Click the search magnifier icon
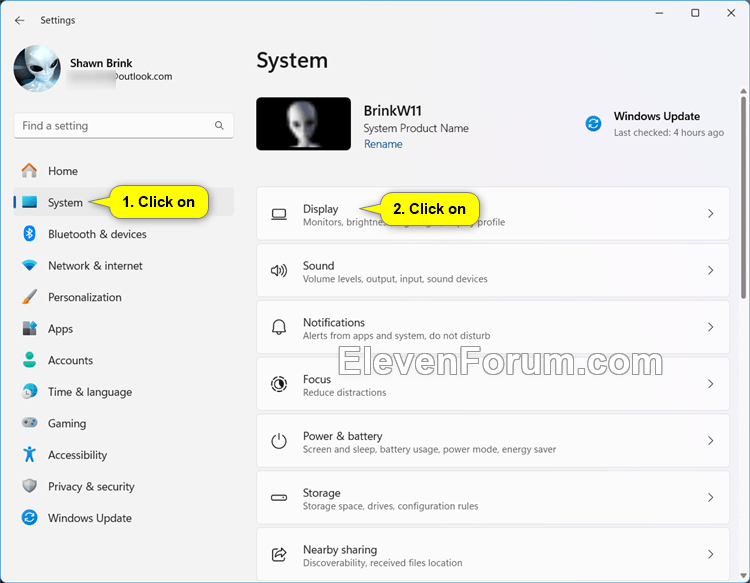Viewport: 750px width, 583px height. click(x=219, y=125)
